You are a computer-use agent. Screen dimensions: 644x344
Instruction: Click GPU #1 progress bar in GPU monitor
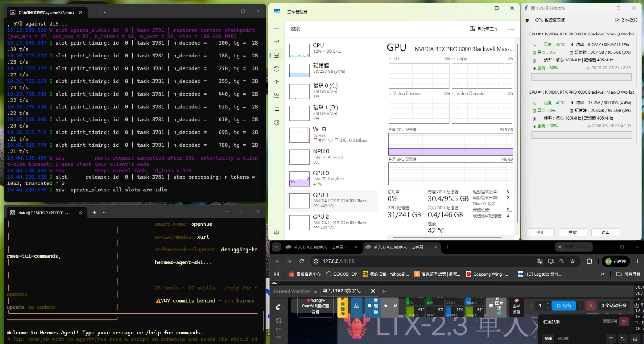point(581,135)
